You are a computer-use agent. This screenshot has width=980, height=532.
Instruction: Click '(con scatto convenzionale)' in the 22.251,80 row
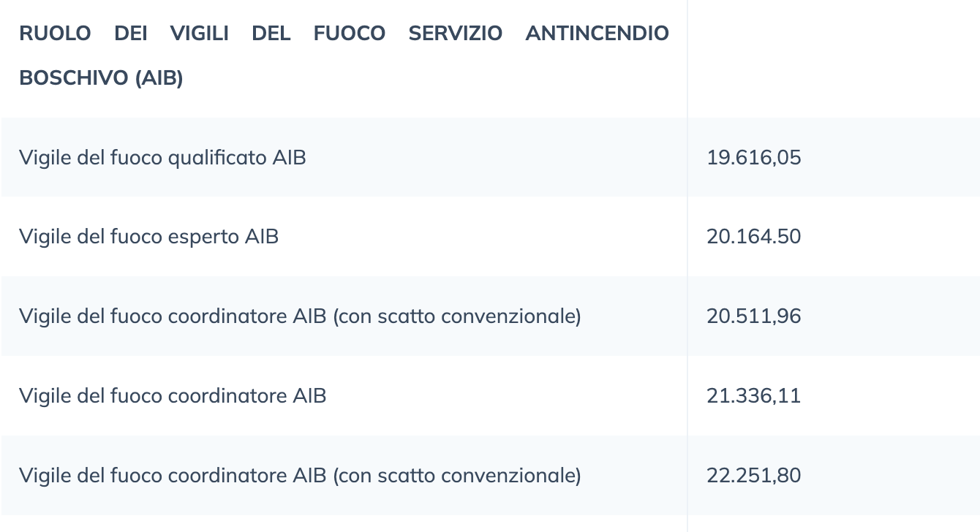[x=457, y=476]
